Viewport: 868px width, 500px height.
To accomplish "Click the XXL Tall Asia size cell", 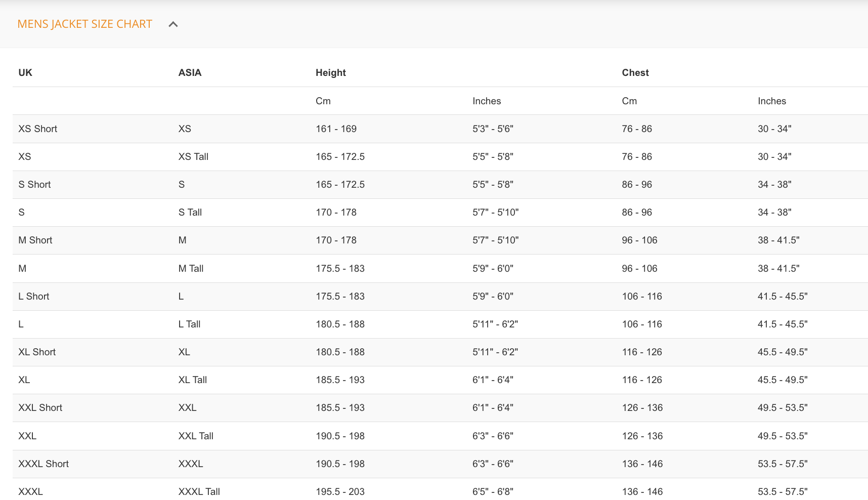I will (196, 436).
